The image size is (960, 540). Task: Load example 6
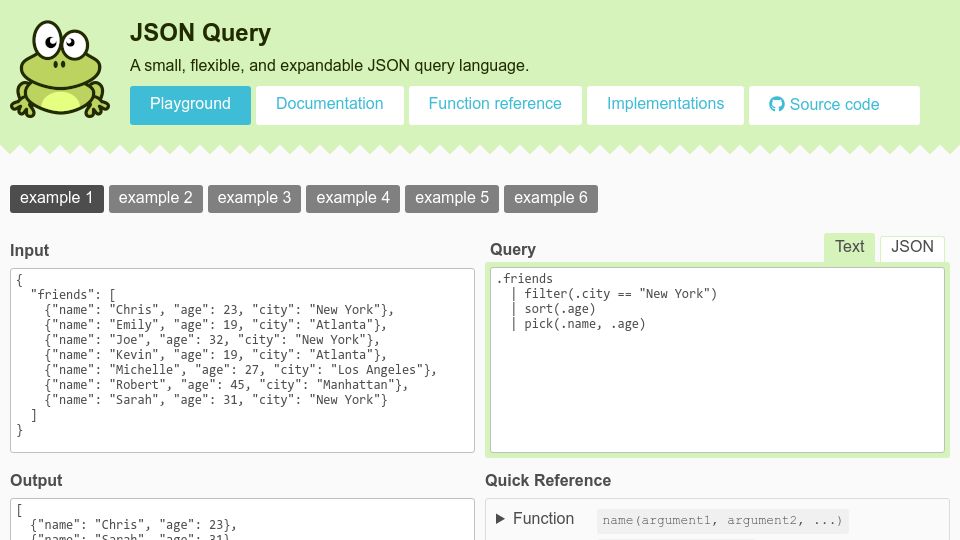[550, 198]
